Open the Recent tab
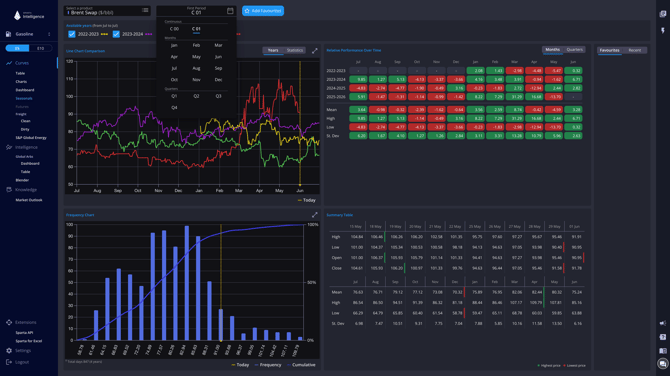This screenshot has width=670, height=376. (x=635, y=50)
